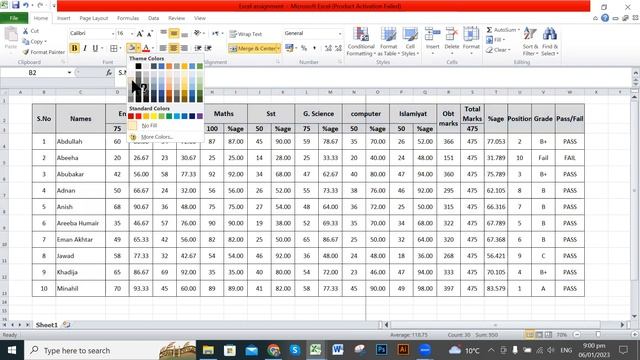Screen dimensions: 640x360
Task: Open the Find & Select dropdown
Action: coord(550,42)
